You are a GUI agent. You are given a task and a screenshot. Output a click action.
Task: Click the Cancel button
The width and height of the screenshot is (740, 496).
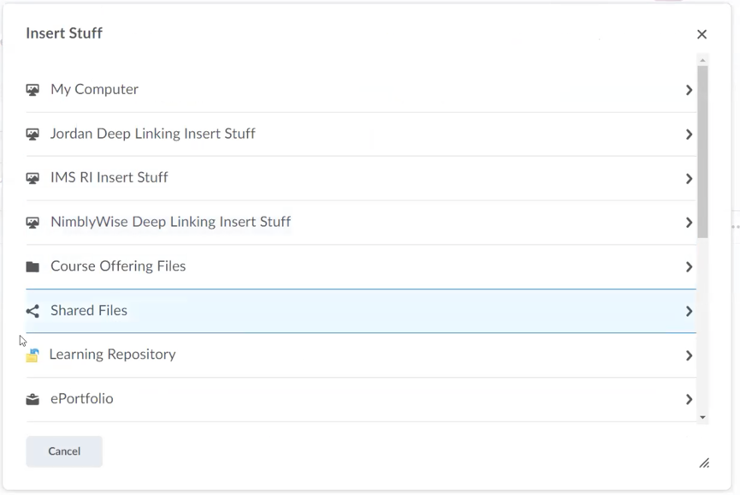click(x=64, y=451)
